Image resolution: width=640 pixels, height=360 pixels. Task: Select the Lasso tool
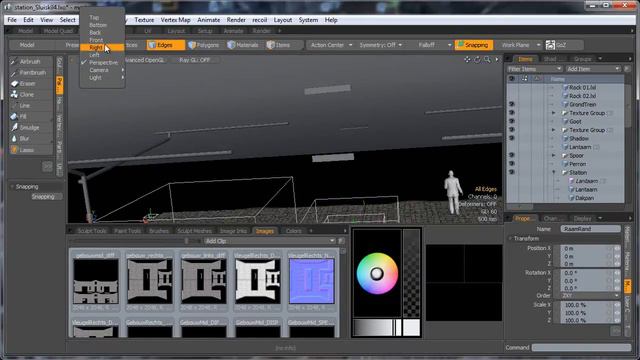coord(31,150)
